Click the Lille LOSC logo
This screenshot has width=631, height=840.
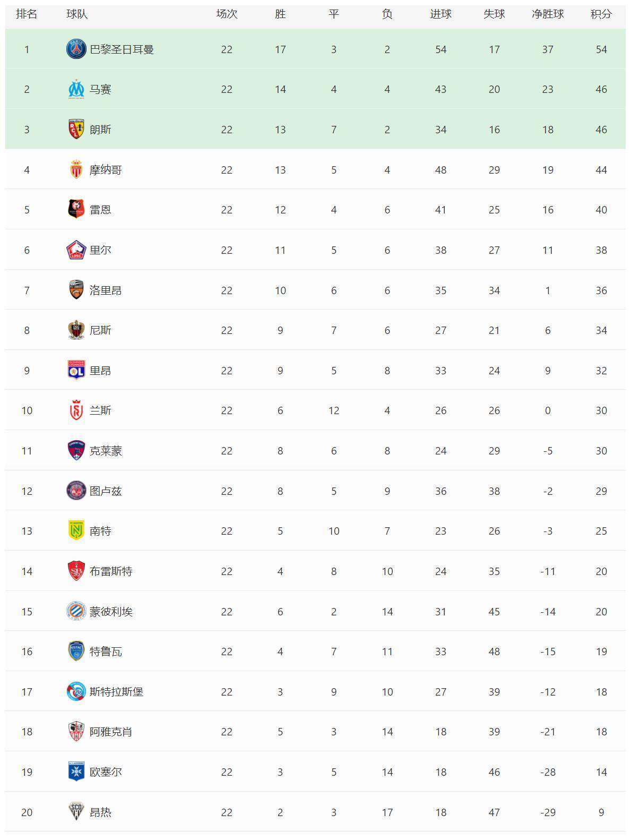click(x=76, y=250)
